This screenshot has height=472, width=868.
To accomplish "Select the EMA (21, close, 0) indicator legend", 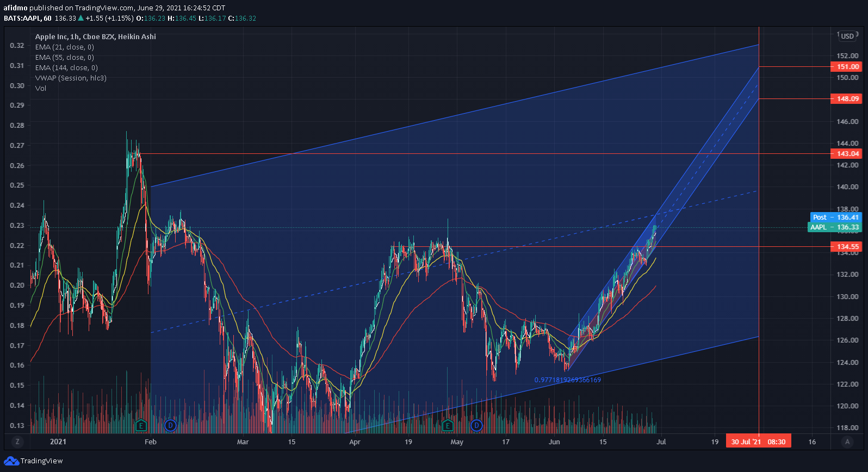I will pyautogui.click(x=65, y=47).
